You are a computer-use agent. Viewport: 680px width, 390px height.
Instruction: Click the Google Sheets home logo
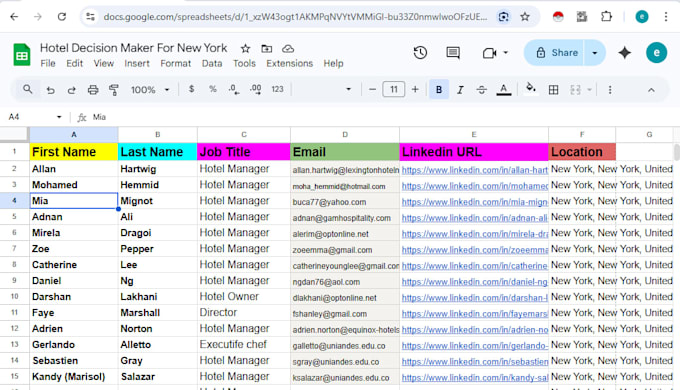22,55
